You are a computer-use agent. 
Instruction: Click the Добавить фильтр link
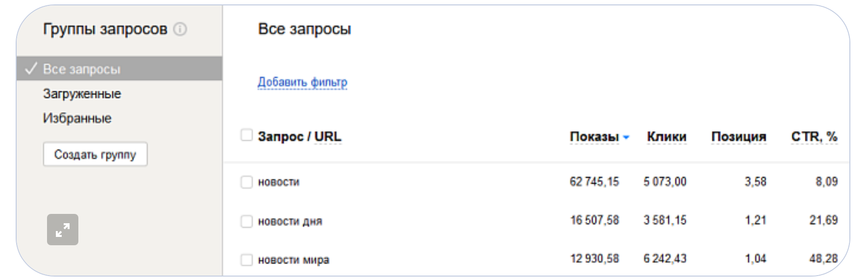point(302,82)
